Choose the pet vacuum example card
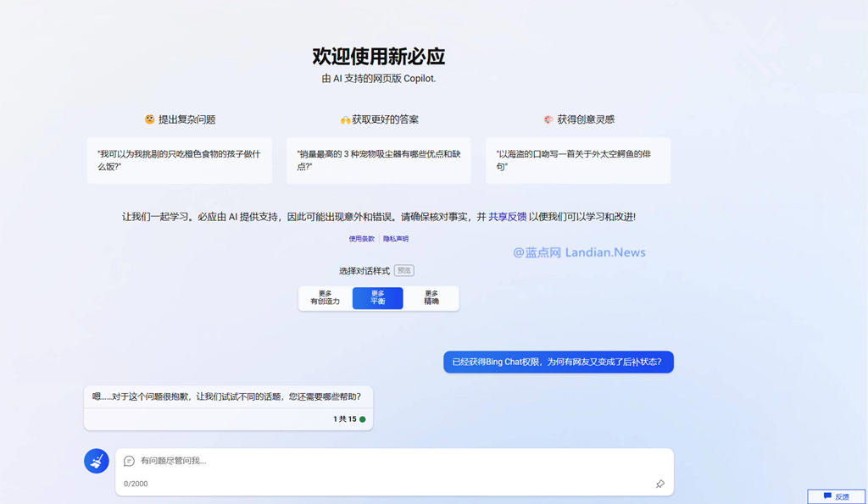Viewport: 868px width, 504px height. 379,160
